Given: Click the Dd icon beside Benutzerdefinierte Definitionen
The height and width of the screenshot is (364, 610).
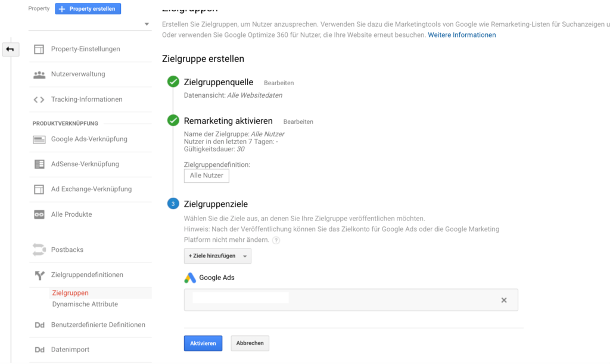Looking at the screenshot, I should coord(39,325).
